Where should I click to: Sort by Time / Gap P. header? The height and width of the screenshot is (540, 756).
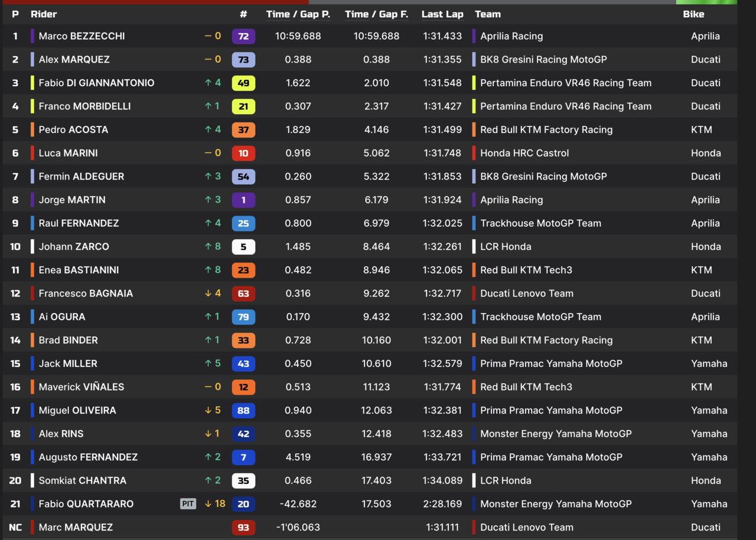(298, 14)
